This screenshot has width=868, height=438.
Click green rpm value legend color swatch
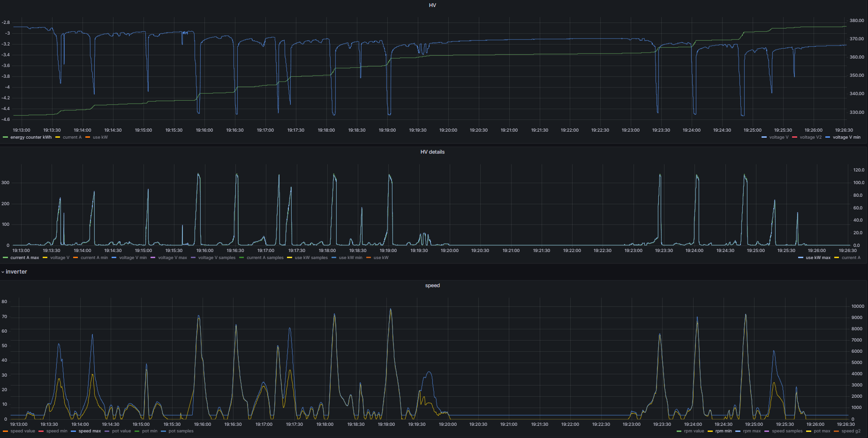679,431
